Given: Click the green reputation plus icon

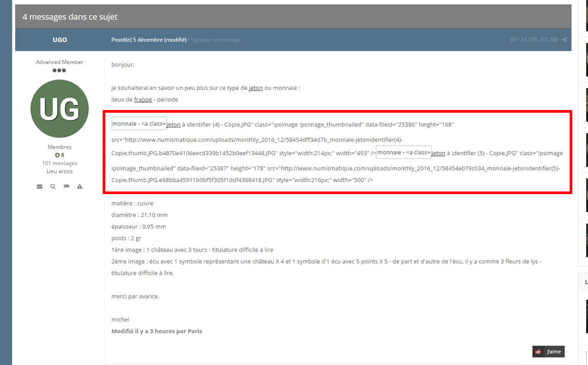Looking at the screenshot, I should click(57, 155).
